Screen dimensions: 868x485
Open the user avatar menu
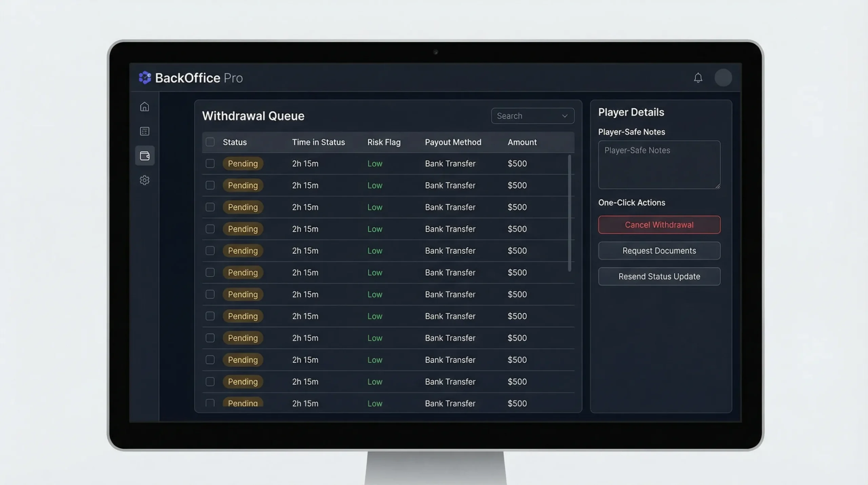point(723,78)
